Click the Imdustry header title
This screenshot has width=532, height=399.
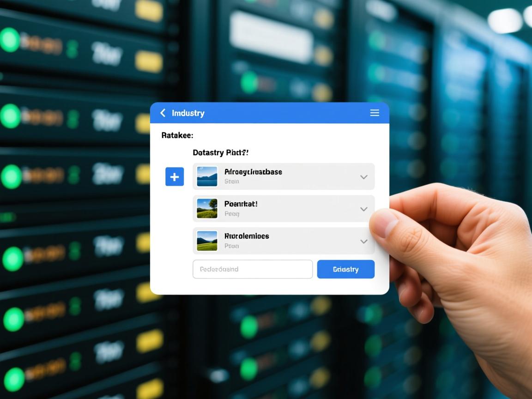click(x=188, y=113)
